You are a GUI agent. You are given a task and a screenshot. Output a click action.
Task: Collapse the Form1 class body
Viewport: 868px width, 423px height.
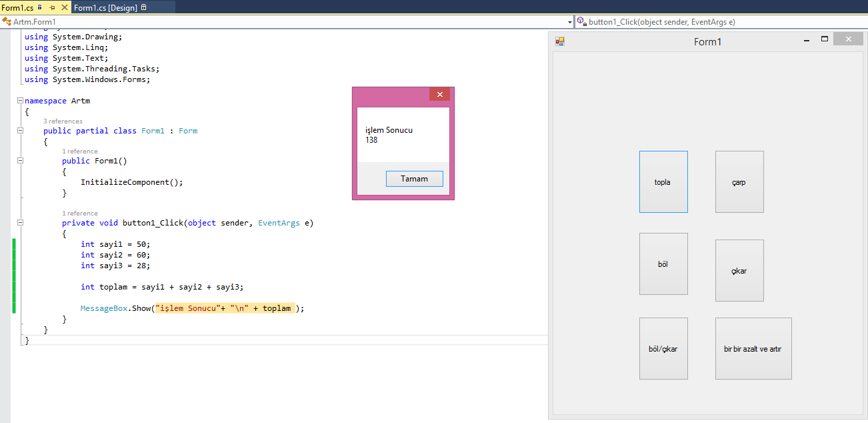click(x=20, y=130)
